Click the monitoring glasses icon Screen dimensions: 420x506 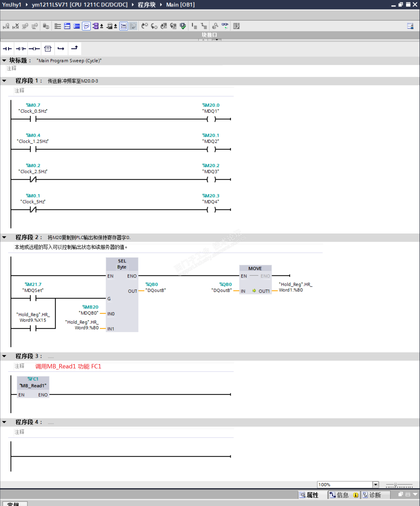tap(225, 26)
